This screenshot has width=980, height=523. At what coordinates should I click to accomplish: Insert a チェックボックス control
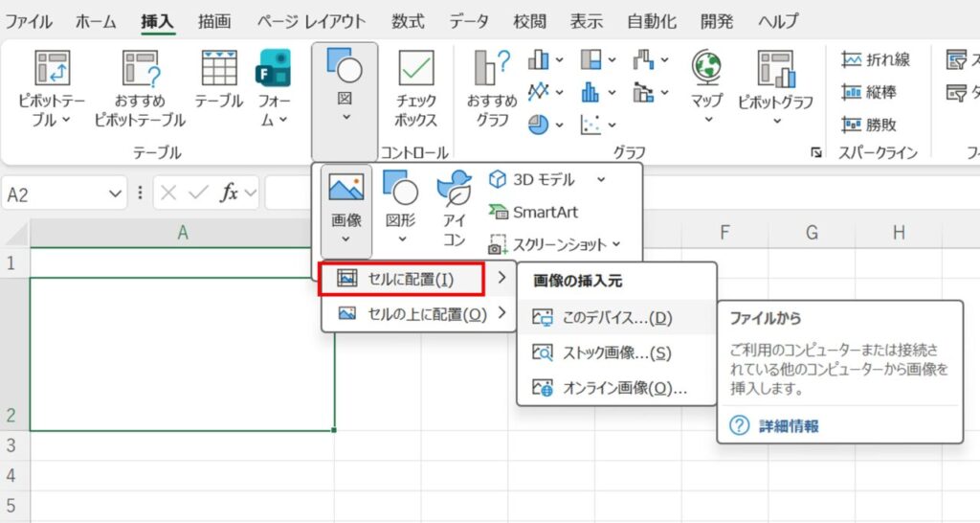(x=415, y=87)
